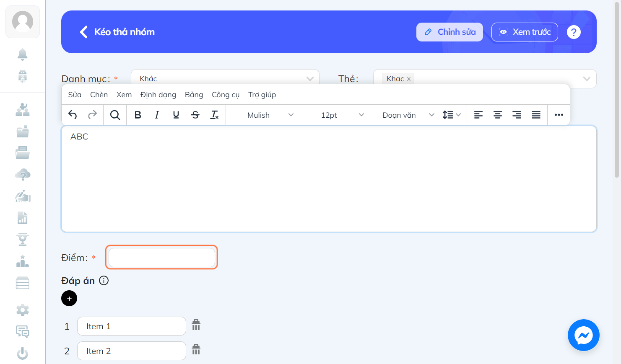Click the power logout icon in sidebar
This screenshot has width=621, height=364.
pyautogui.click(x=23, y=354)
